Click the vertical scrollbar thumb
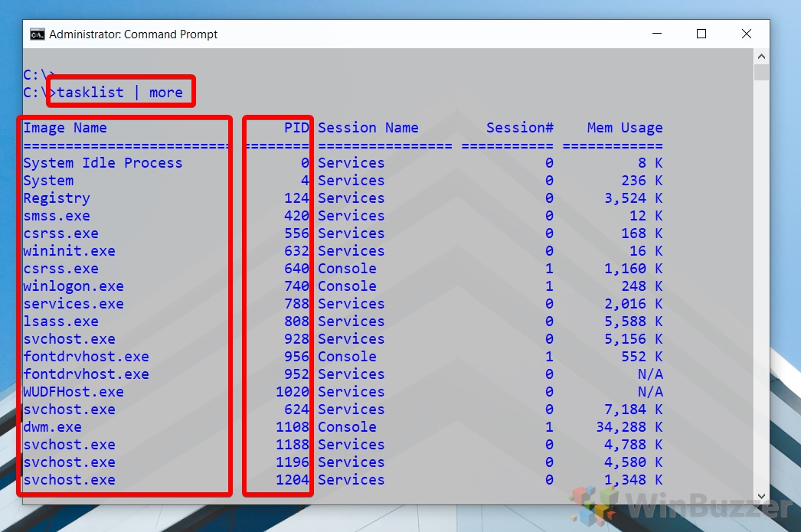The width and height of the screenshot is (801, 532). 761,72
